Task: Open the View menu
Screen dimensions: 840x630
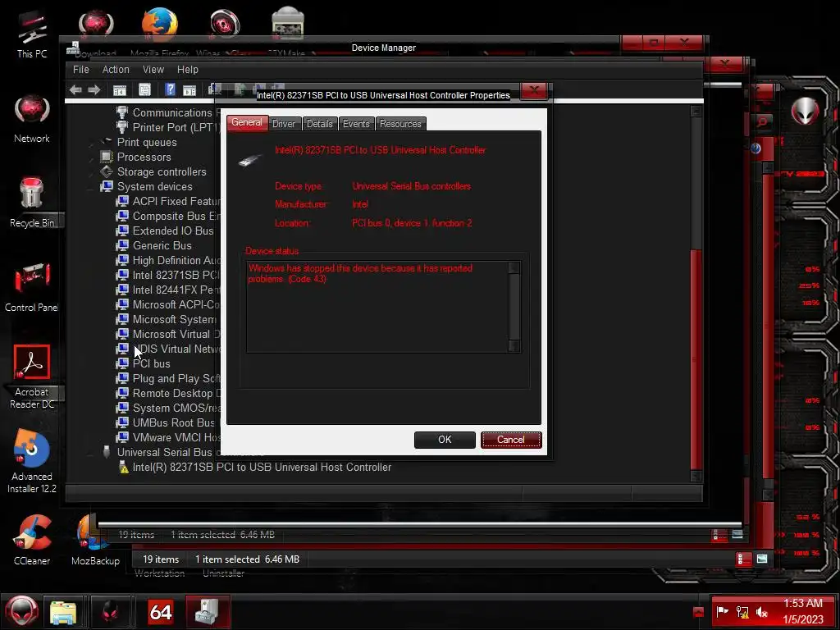Action: tap(153, 70)
